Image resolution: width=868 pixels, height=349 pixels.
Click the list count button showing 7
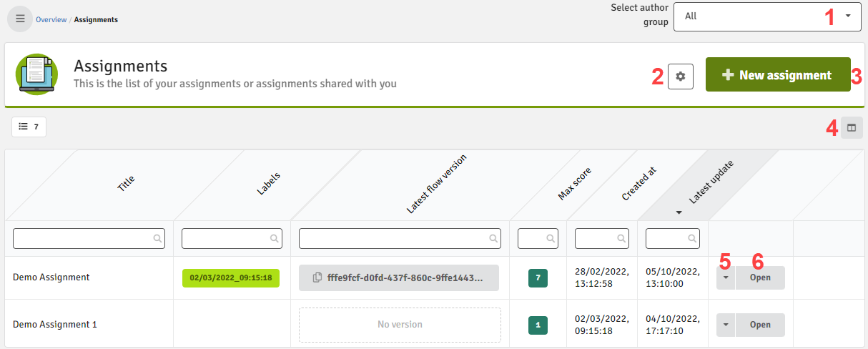click(x=29, y=127)
